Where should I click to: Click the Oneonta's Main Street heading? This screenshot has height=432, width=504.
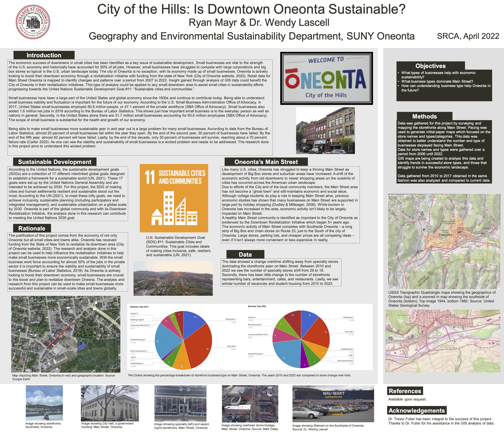[266, 162]
